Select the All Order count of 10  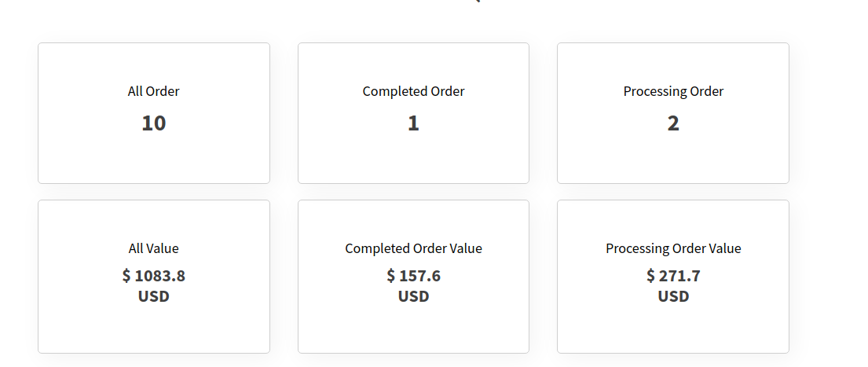coord(154,123)
